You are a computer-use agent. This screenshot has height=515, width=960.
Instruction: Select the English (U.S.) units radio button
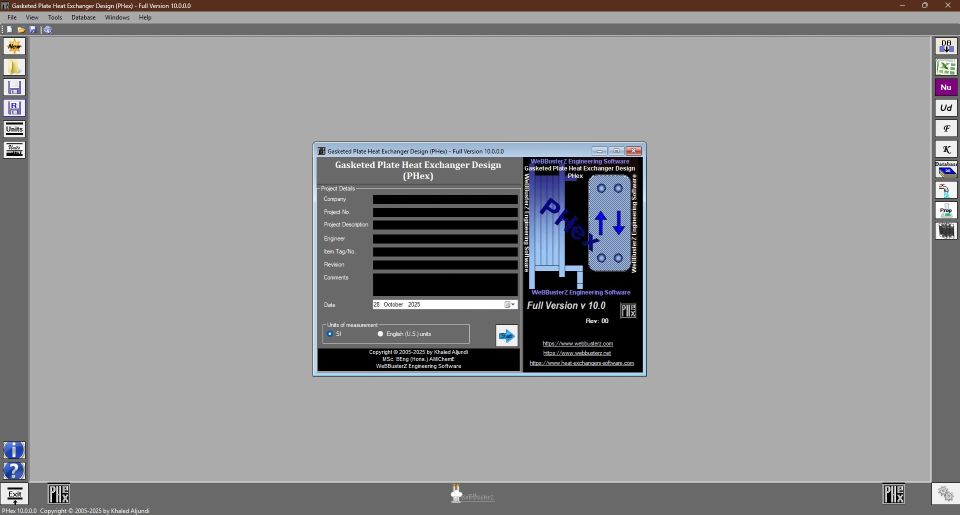coord(380,334)
